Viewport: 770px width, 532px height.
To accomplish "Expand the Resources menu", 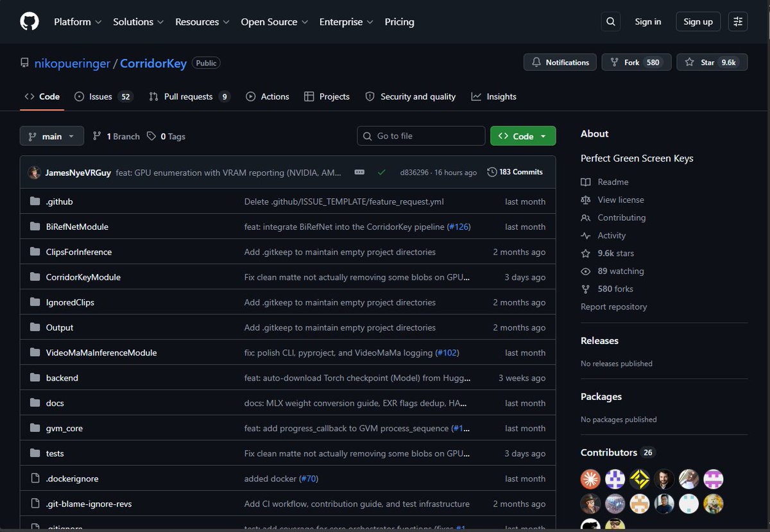I will point(202,22).
